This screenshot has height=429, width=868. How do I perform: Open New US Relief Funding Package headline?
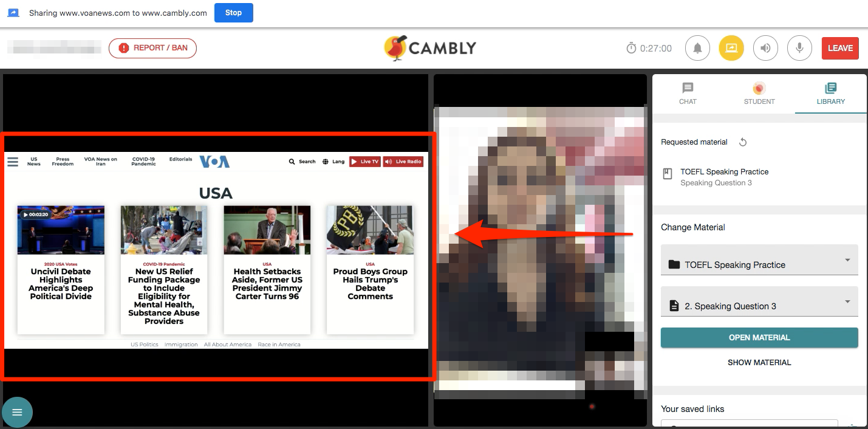tap(164, 297)
